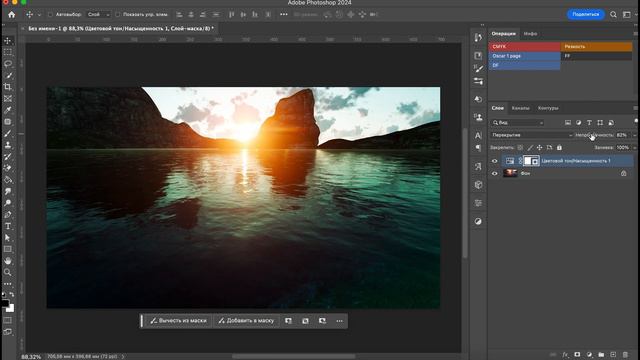Open the Перекрытие blend mode dropdown
The image size is (640, 360).
[531, 135]
